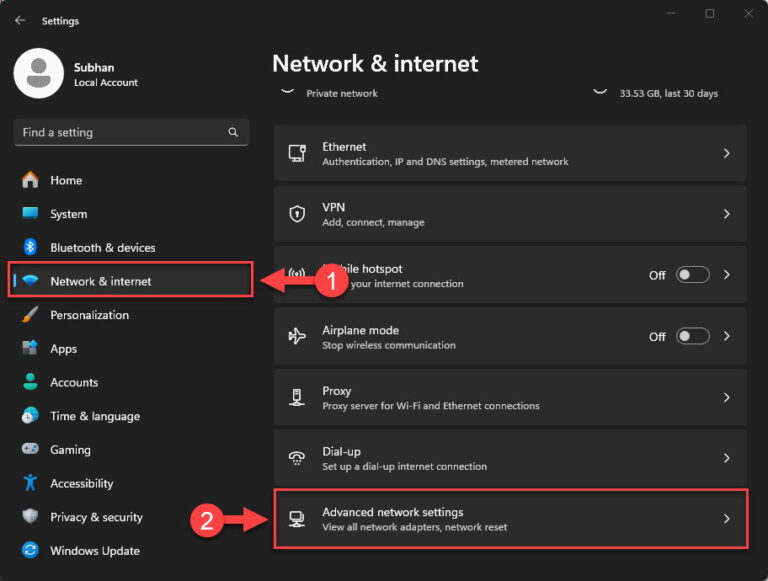The width and height of the screenshot is (768, 581).
Task: Open Windows Update section
Action: click(x=131, y=551)
